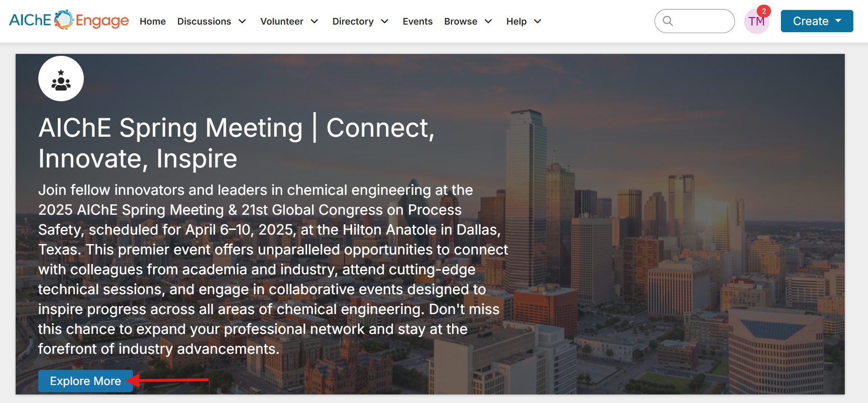Click the Explore More button

tap(85, 381)
